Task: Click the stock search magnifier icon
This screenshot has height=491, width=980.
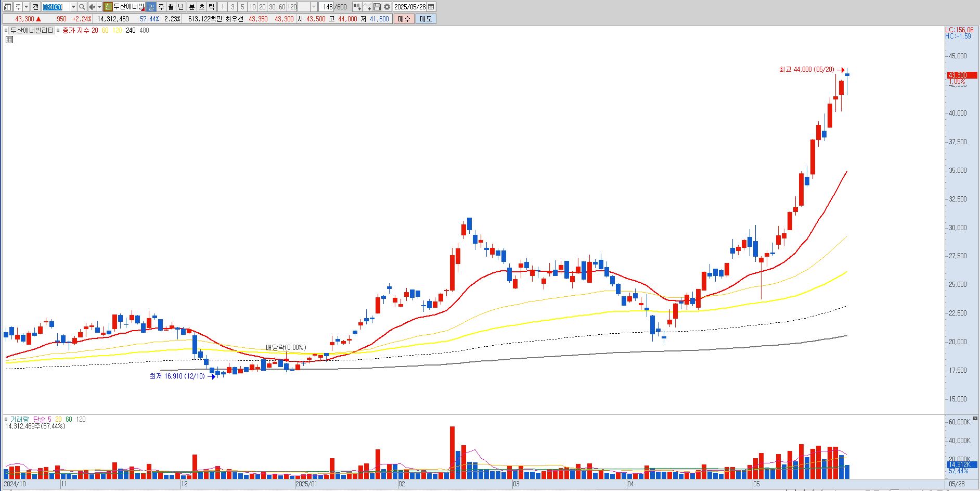Action: pyautogui.click(x=82, y=7)
